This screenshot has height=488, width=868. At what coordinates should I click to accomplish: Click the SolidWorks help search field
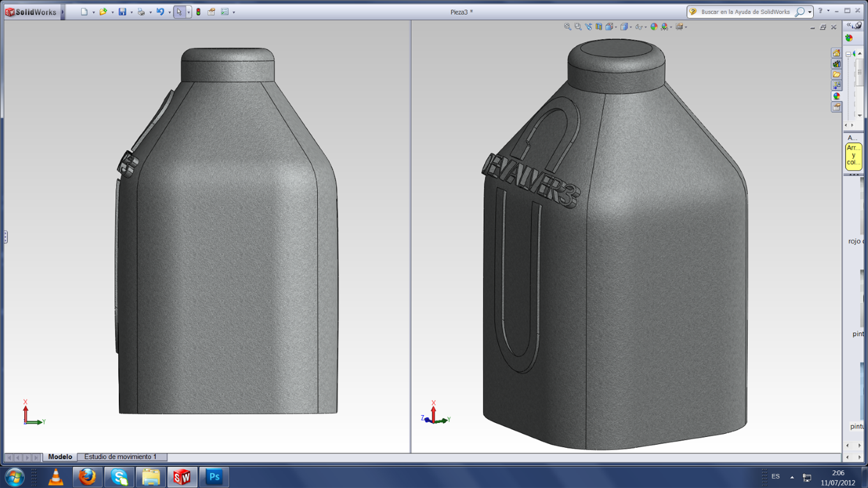pyautogui.click(x=745, y=12)
